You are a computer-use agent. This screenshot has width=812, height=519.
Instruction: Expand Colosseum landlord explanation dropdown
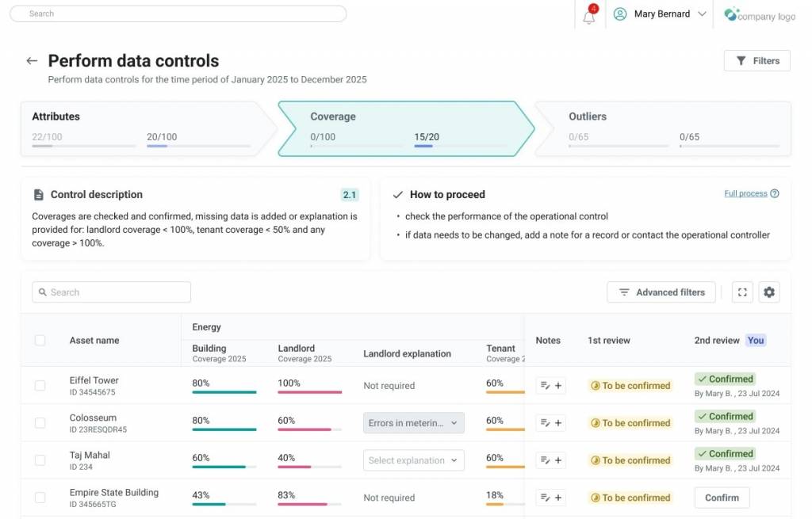pyautogui.click(x=414, y=423)
